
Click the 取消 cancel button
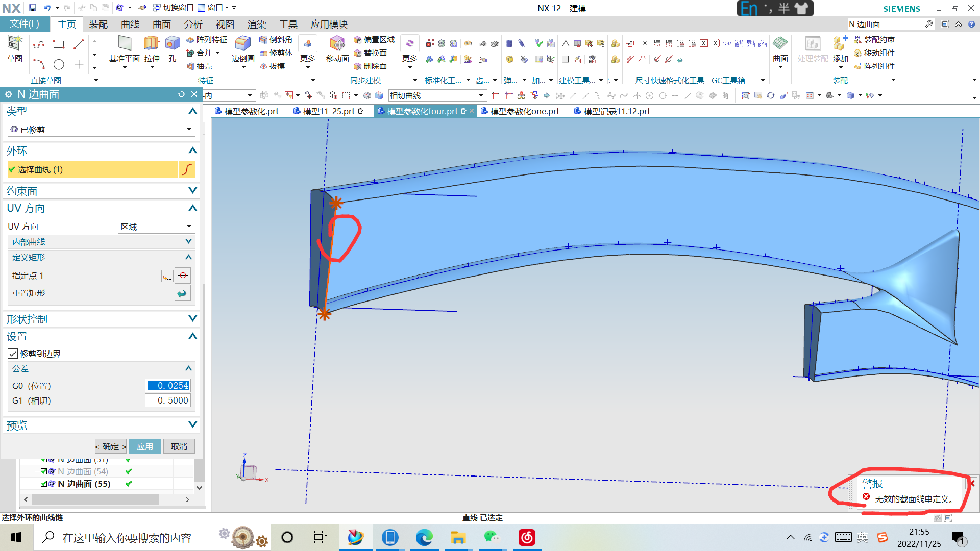point(179,446)
